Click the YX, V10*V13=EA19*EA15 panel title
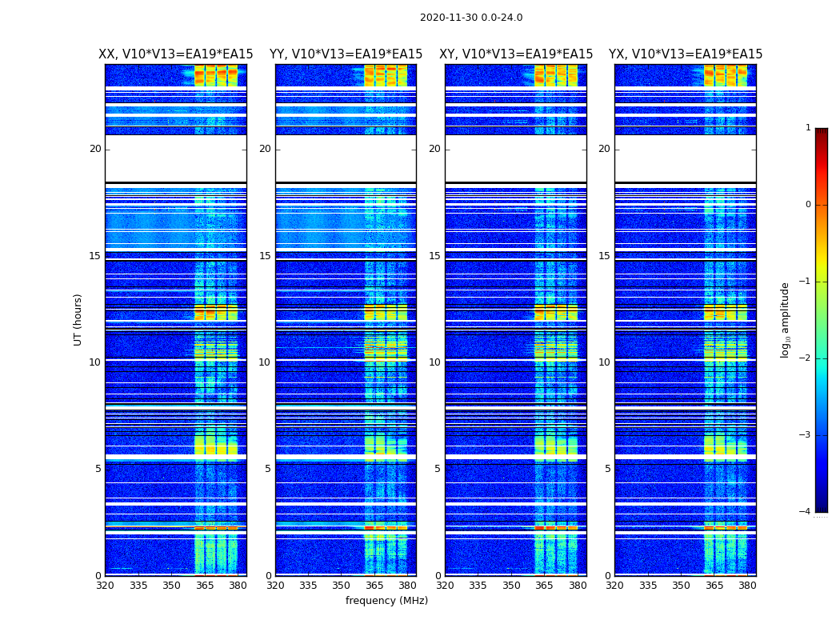The height and width of the screenshot is (640, 840). [x=685, y=54]
